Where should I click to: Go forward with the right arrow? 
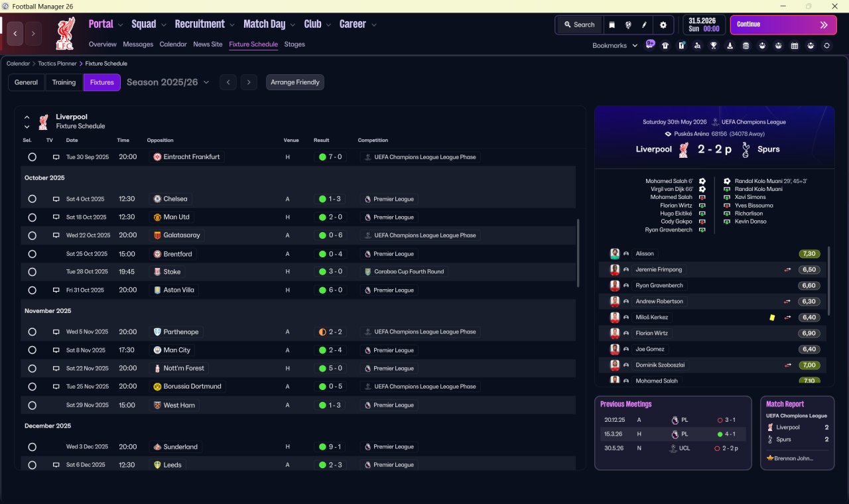click(33, 32)
